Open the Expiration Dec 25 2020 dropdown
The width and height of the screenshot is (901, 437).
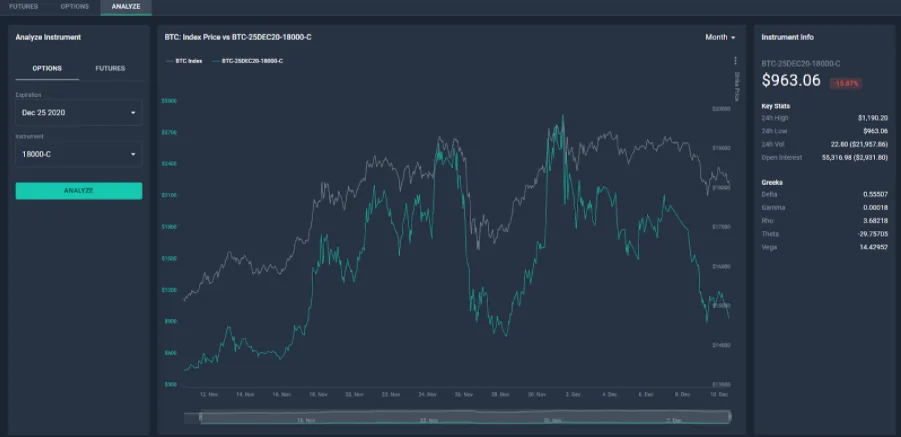pos(79,113)
